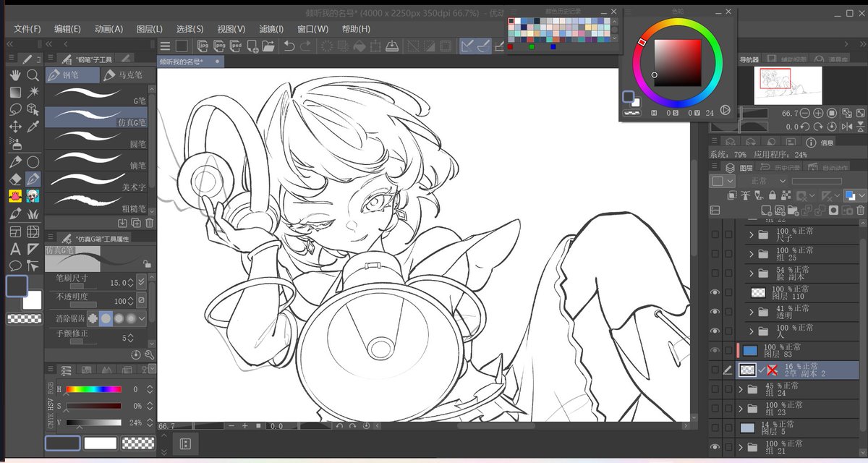Toggle visibility of layer 图层 83

(715, 350)
